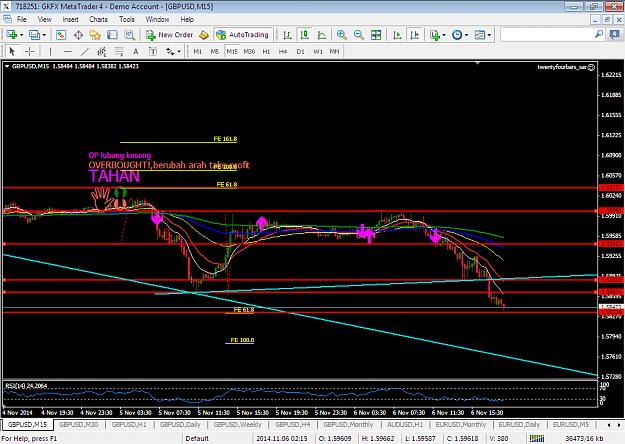This screenshot has height=444, width=625.
Task: Open the Navigator panel (star folder icon)
Action: [x=95, y=35]
